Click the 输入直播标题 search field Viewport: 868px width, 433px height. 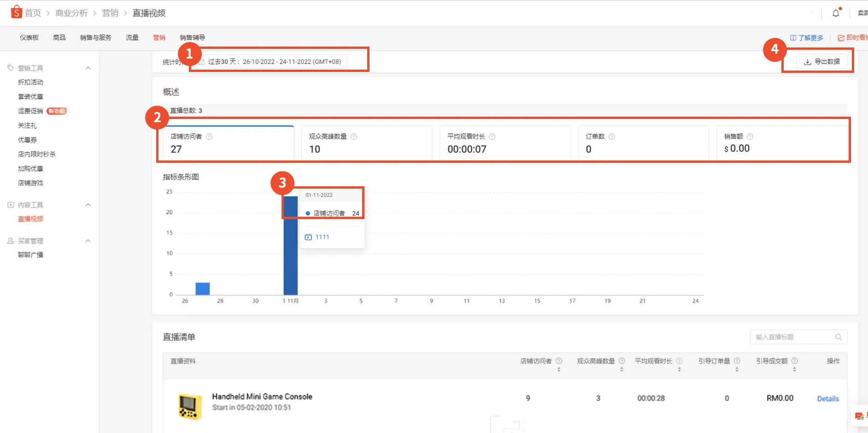tap(792, 337)
